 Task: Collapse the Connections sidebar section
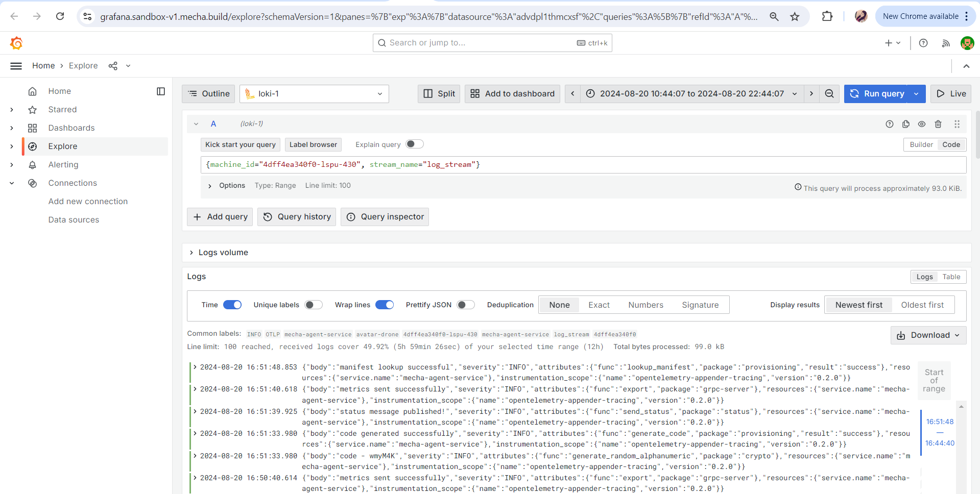coord(12,183)
